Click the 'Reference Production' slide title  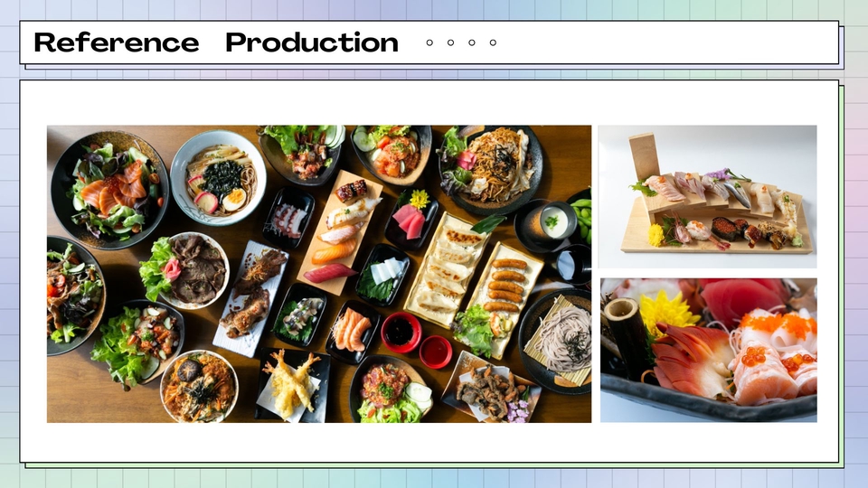tap(216, 42)
